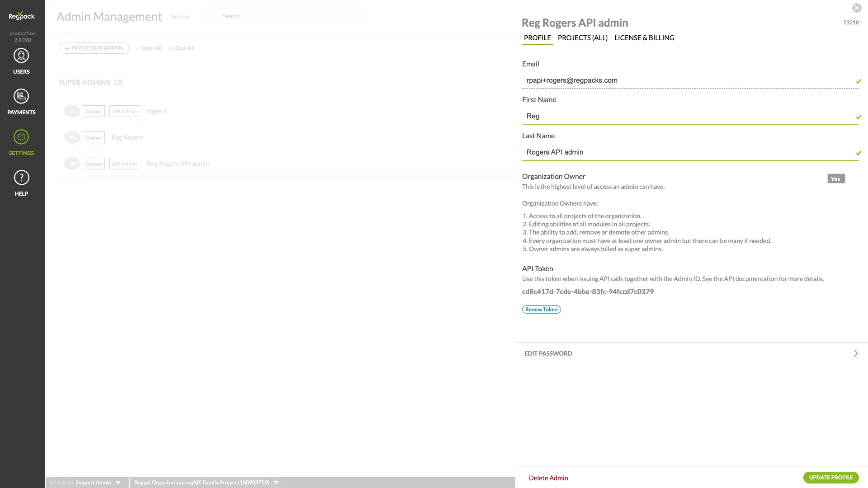This screenshot has height=488, width=868.
Task: Select the Reg Rogers API admin row
Action: click(x=287, y=164)
